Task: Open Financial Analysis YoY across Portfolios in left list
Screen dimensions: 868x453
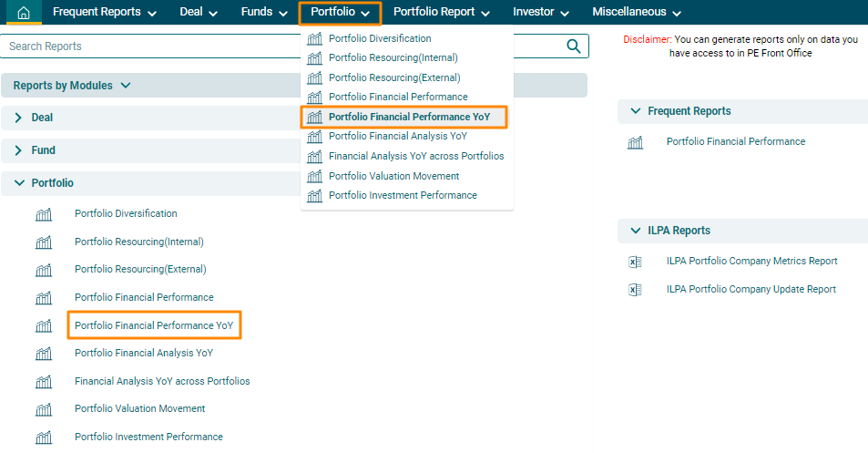Action: [162, 382]
